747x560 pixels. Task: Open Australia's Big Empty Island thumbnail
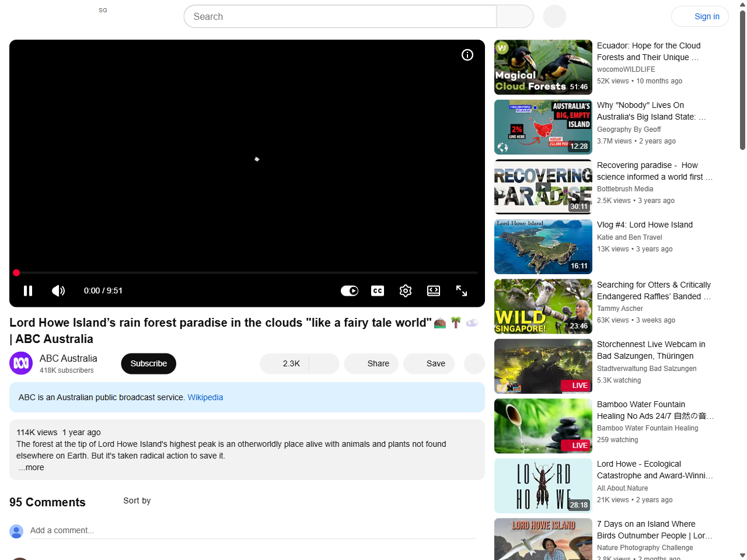point(543,127)
